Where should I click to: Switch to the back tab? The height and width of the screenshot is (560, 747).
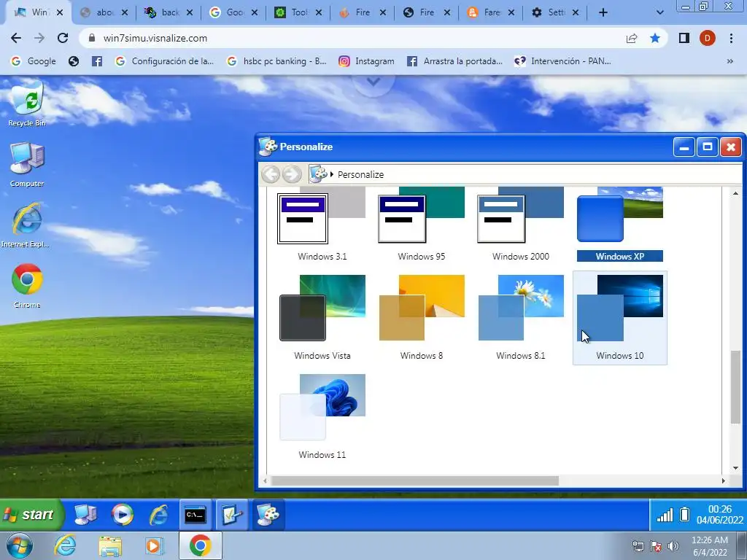169,12
